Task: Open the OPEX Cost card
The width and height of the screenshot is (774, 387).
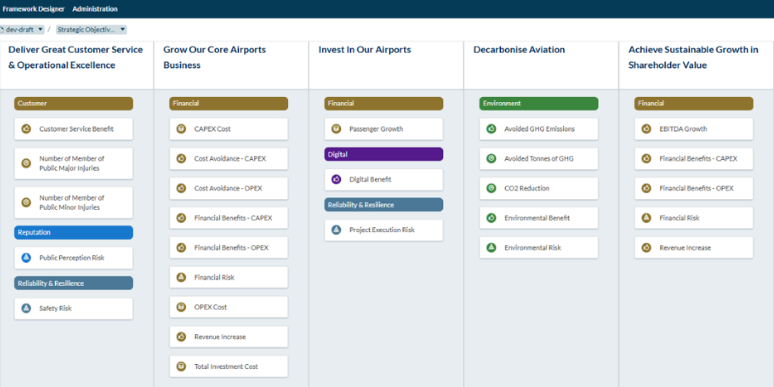Action: click(229, 307)
